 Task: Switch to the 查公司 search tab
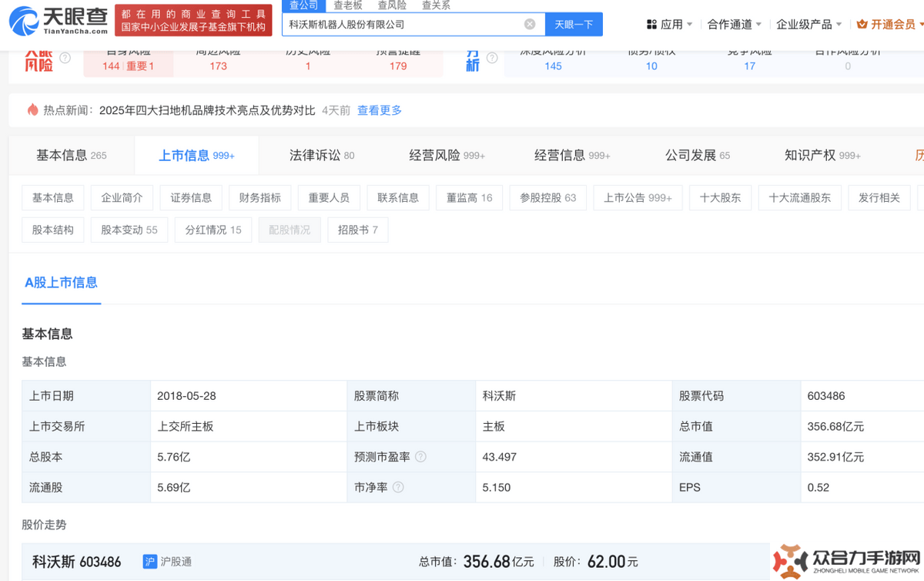pos(303,5)
